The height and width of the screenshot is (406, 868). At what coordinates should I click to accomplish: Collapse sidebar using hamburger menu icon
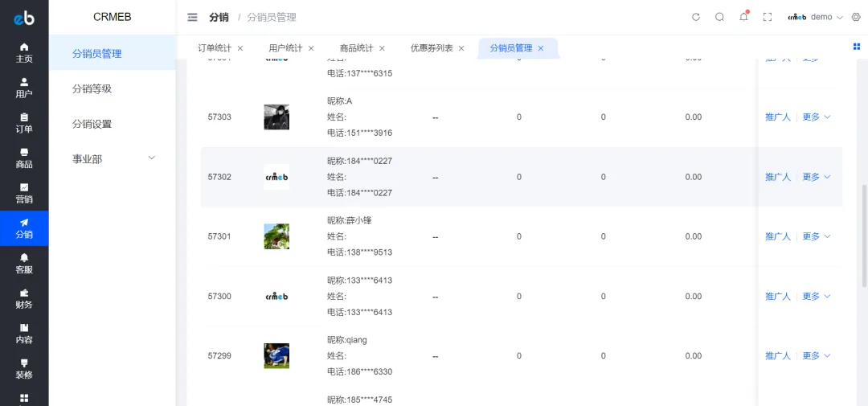pos(192,17)
